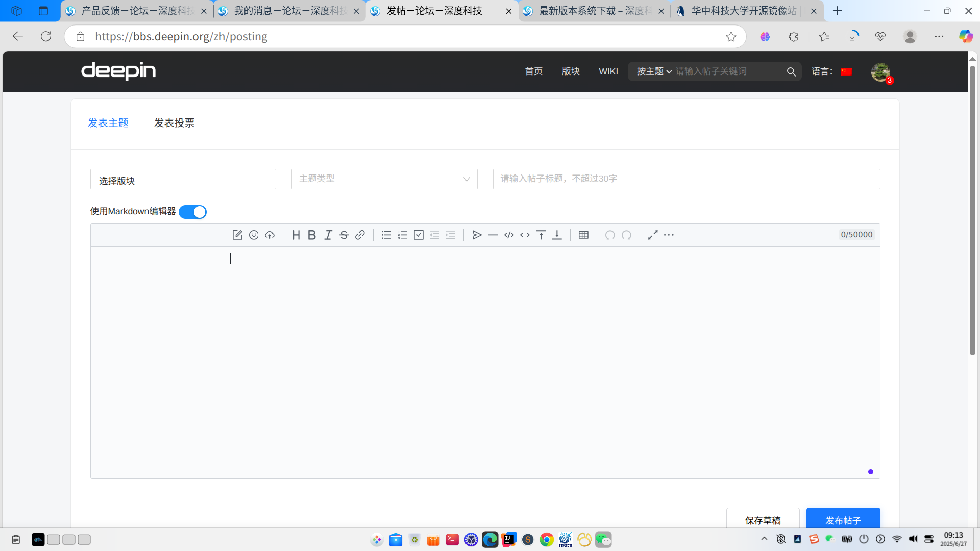This screenshot has width=980, height=551.
Task: Switch to the 发表投票 tab
Action: coord(174,123)
